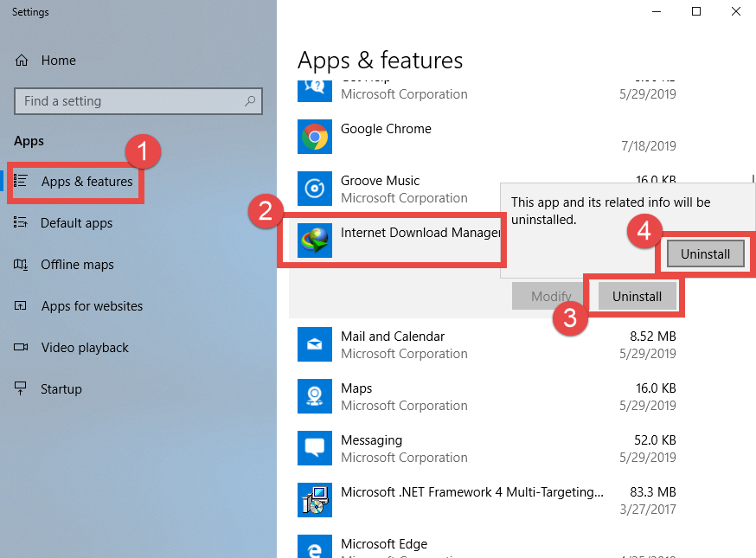Click the Maps app icon
Viewport: 756px width, 558px height.
click(314, 396)
